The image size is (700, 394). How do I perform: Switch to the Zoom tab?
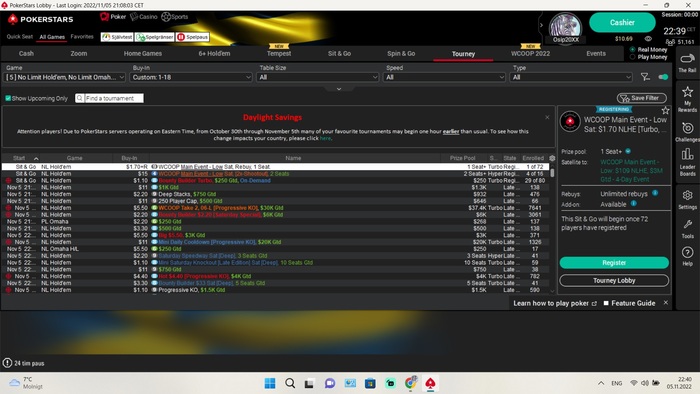[x=79, y=54]
